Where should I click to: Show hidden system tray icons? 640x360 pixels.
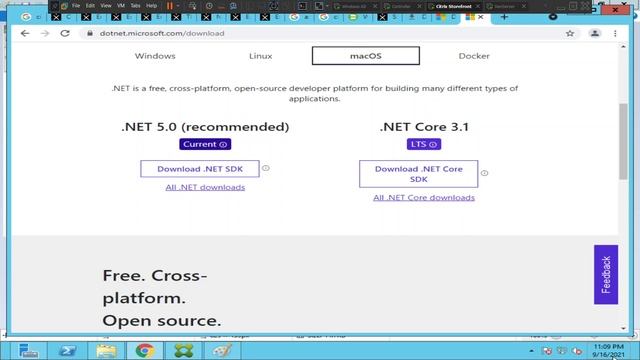[x=531, y=351]
